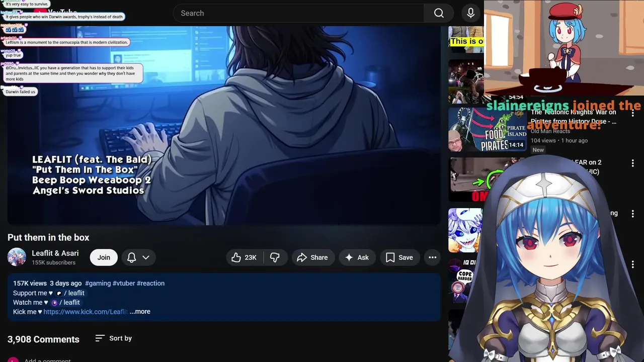The width and height of the screenshot is (644, 362).
Task: Click the Add a comment field
Action: click(47, 360)
